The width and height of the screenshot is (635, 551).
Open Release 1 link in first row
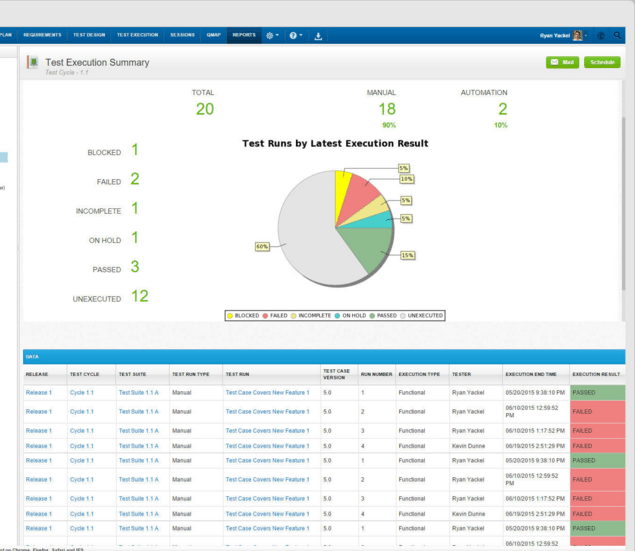[38, 393]
